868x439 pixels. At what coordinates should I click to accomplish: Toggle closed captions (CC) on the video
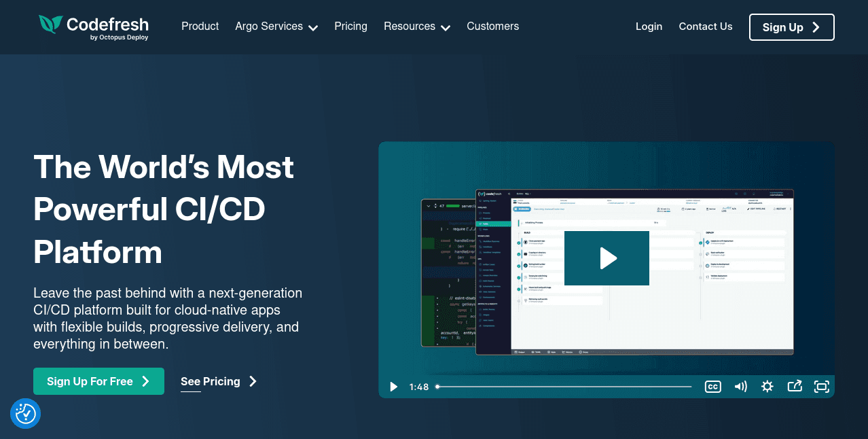tap(712, 387)
